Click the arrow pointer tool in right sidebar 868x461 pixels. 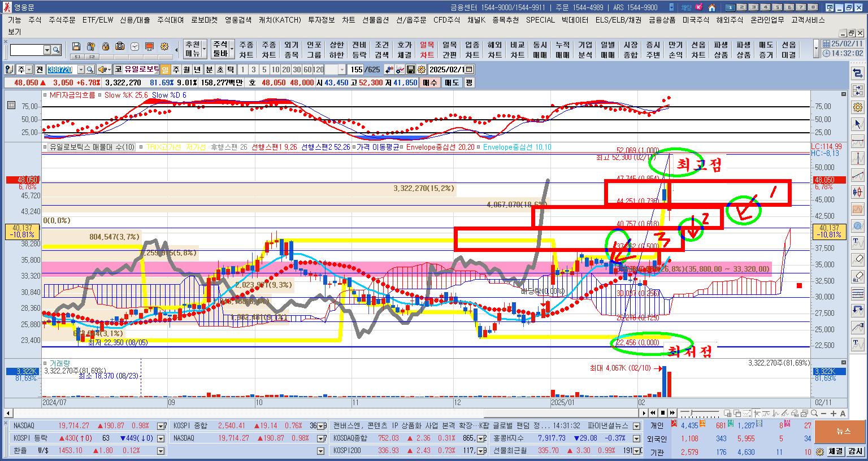click(858, 124)
